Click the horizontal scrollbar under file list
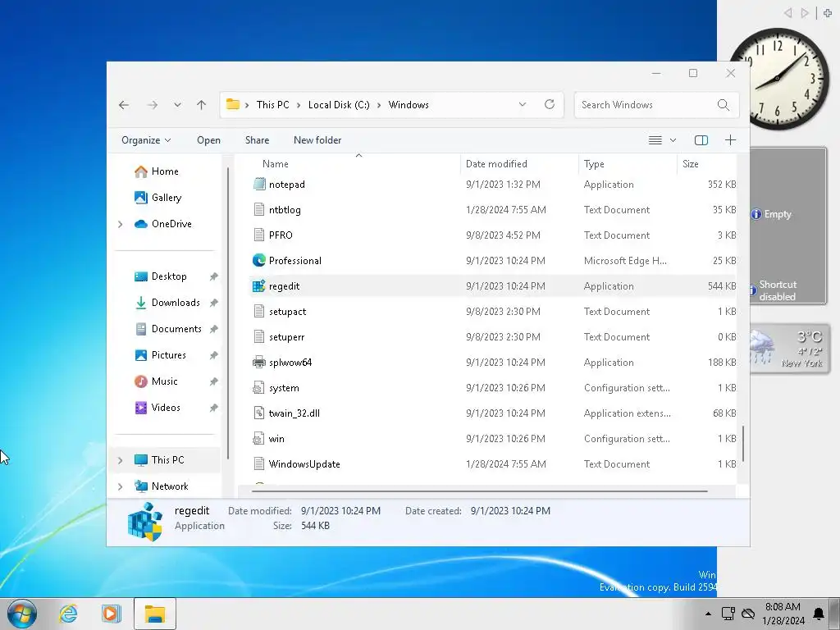This screenshot has height=630, width=840. click(479, 491)
